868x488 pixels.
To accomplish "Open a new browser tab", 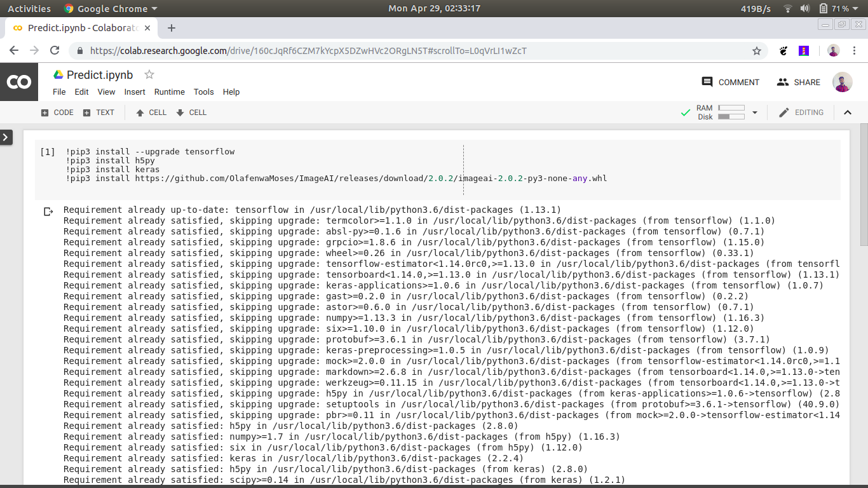I will pos(172,28).
